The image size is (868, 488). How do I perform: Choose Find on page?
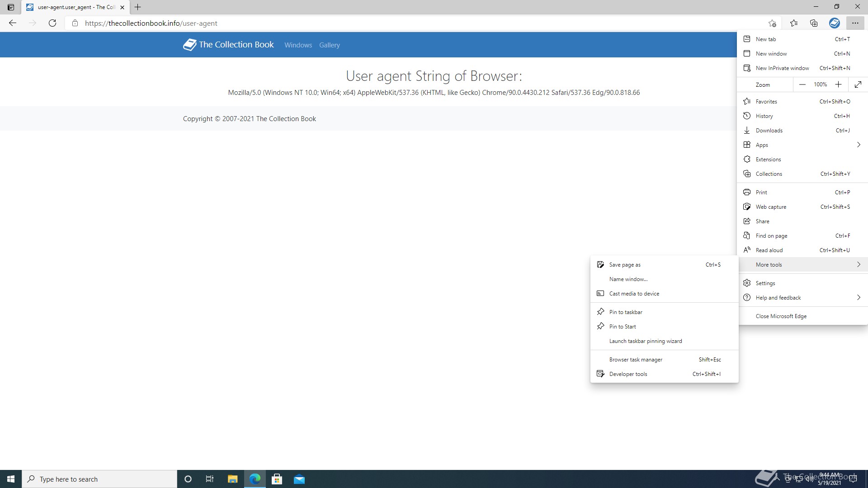[802, 236]
